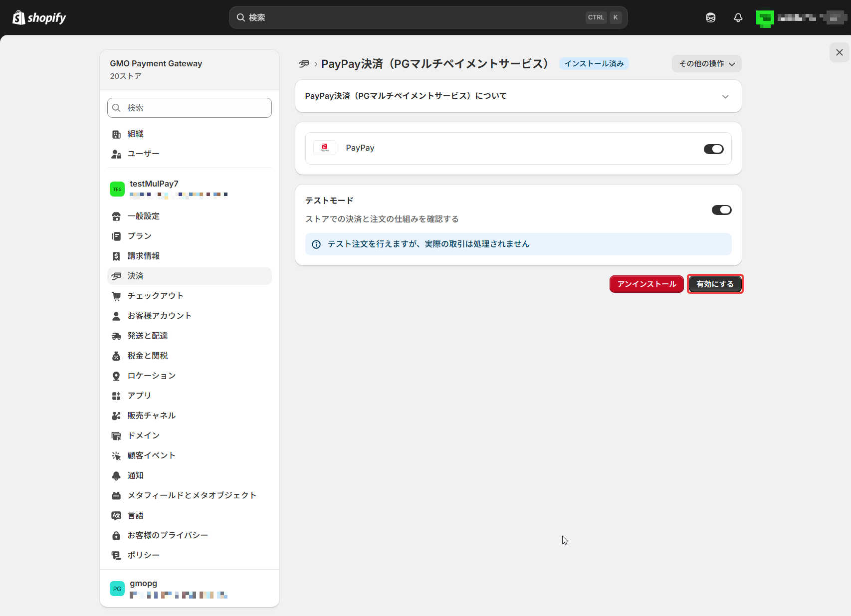Open ポリシー settings page
This screenshot has height=616, width=851.
pyautogui.click(x=190, y=556)
